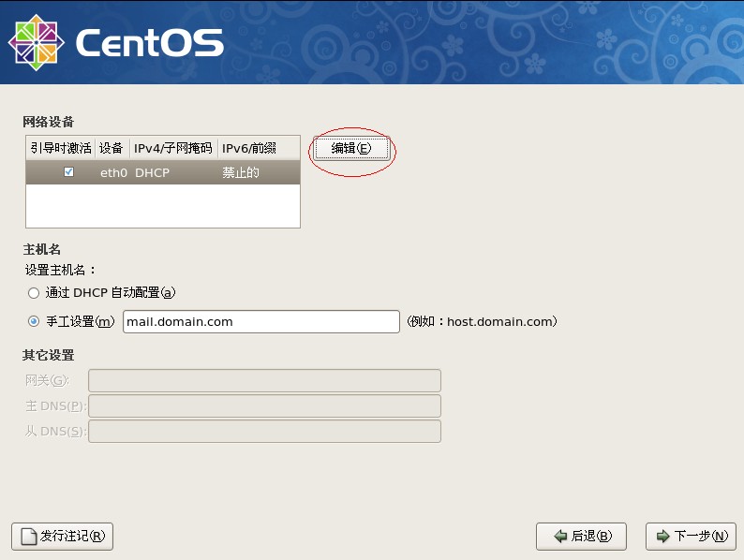Image resolution: width=744 pixels, height=560 pixels.
Task: Select 通过 DHCP 自动配置 radio option
Action: click(34, 293)
